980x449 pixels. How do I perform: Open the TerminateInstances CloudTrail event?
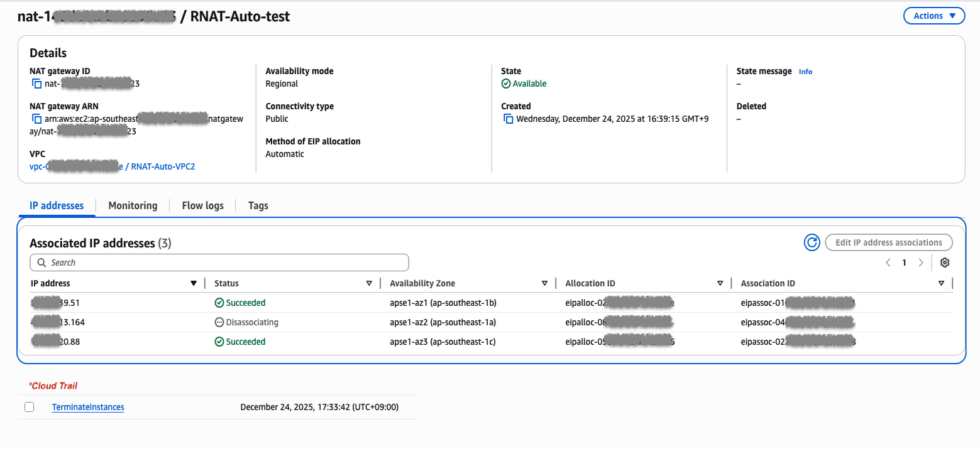click(x=88, y=407)
